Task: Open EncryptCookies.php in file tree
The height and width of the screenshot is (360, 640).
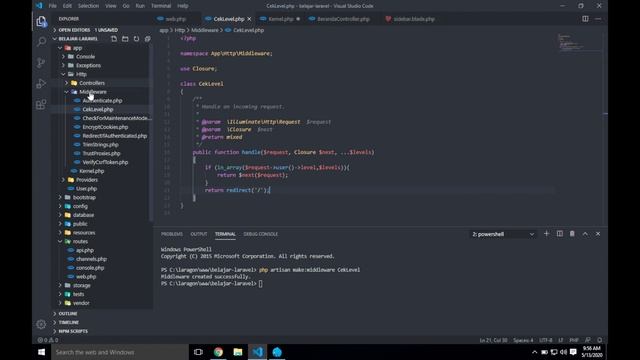Action: 105,127
